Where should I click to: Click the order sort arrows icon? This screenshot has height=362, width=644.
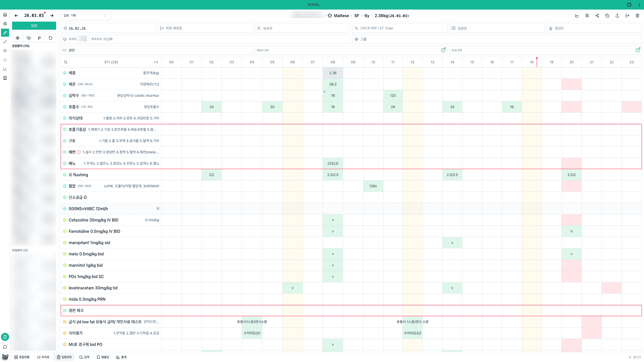point(66,62)
